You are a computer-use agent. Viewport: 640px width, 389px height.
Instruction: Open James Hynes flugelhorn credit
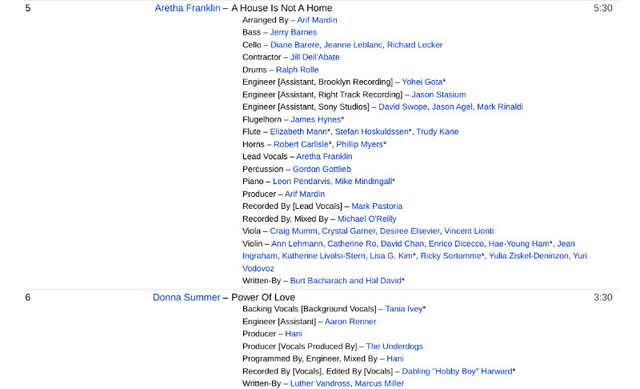[316, 120]
